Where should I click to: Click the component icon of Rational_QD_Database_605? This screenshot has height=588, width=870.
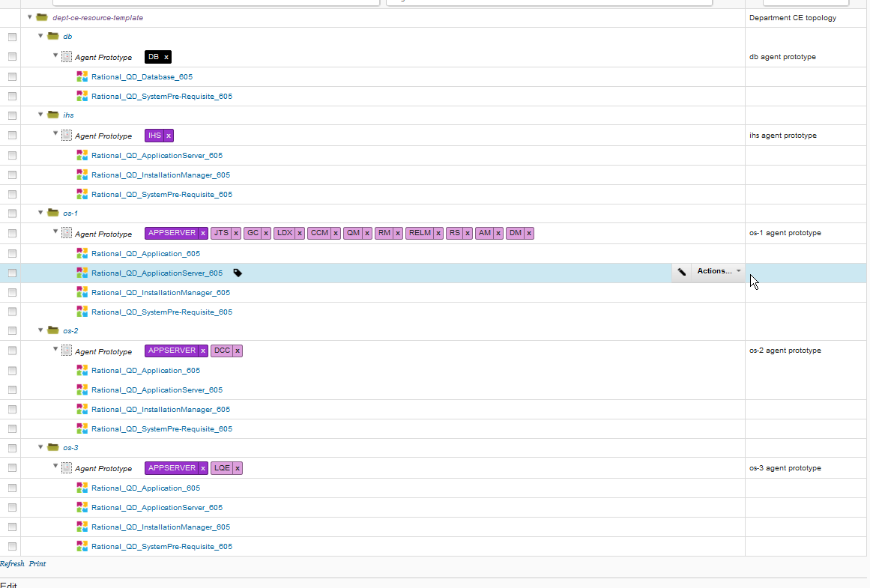(82, 76)
